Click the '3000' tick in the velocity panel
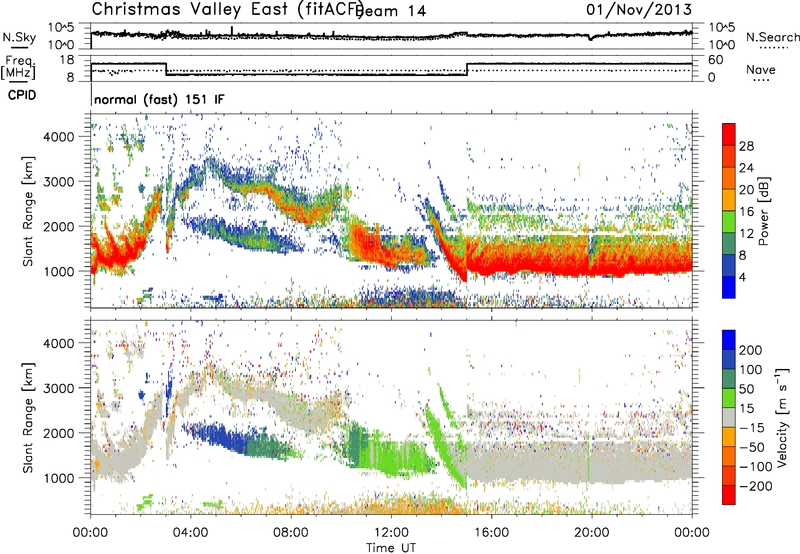The image size is (800, 554). coord(58,388)
